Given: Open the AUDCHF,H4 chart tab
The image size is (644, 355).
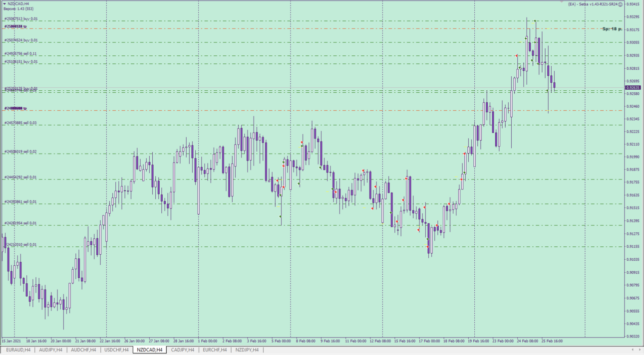Looking at the screenshot, I should click(83, 350).
